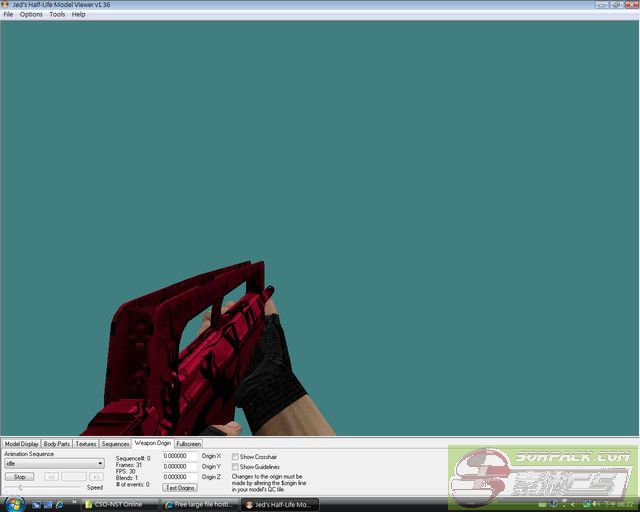
Task: Click the FPS: 30 info text
Action: tap(125, 471)
